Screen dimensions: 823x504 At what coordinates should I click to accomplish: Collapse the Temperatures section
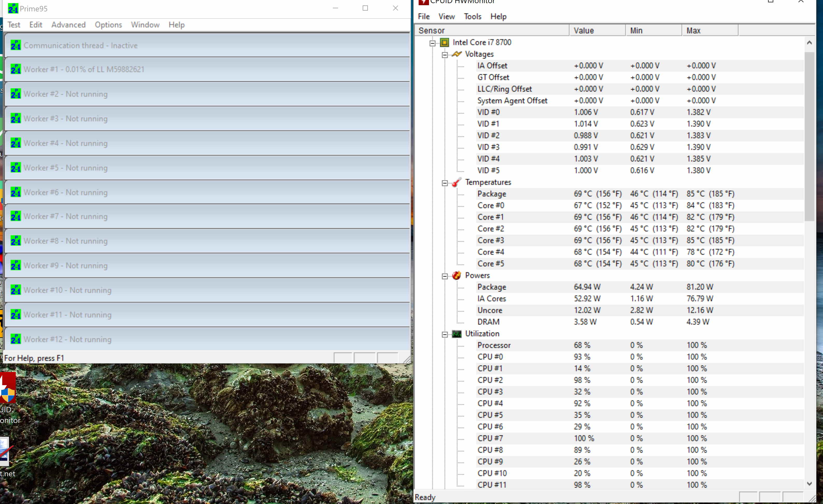pos(445,183)
